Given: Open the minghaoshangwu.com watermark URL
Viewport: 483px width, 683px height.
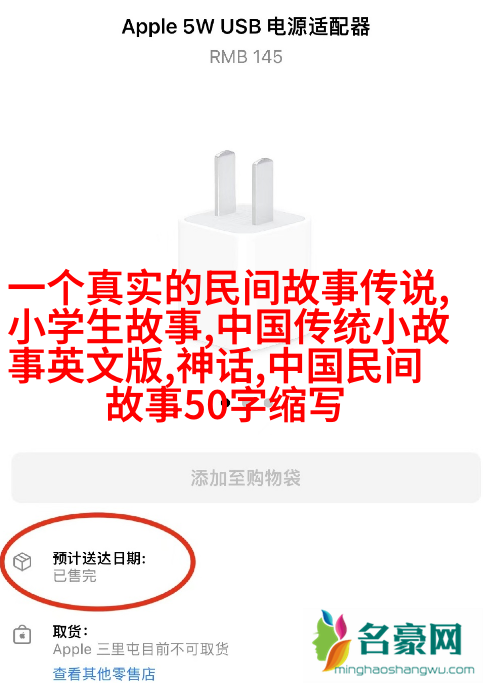Looking at the screenshot, I should coord(404,669).
